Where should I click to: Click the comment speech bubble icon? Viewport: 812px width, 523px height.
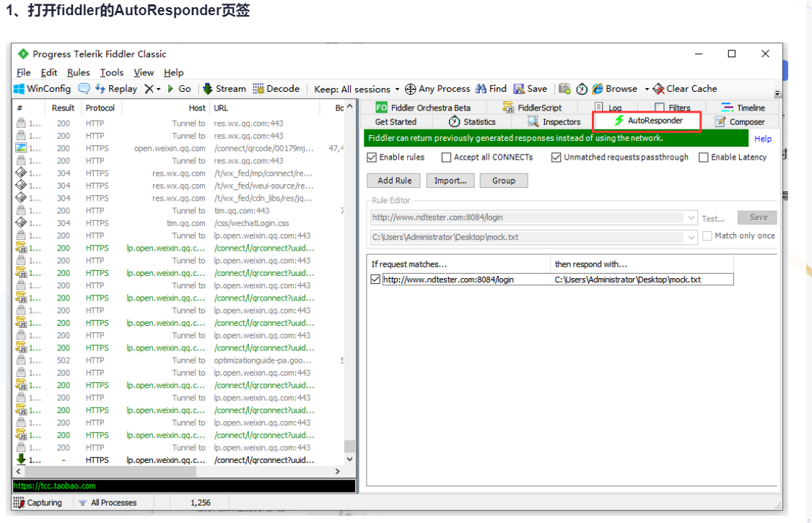pos(84,89)
